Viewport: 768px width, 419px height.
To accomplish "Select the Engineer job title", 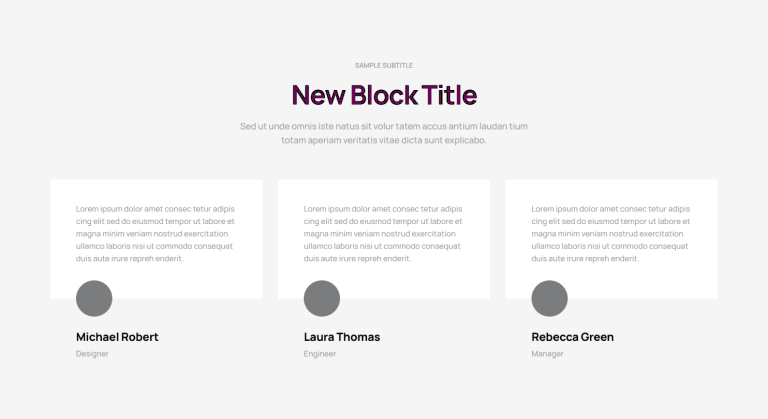I will click(320, 354).
